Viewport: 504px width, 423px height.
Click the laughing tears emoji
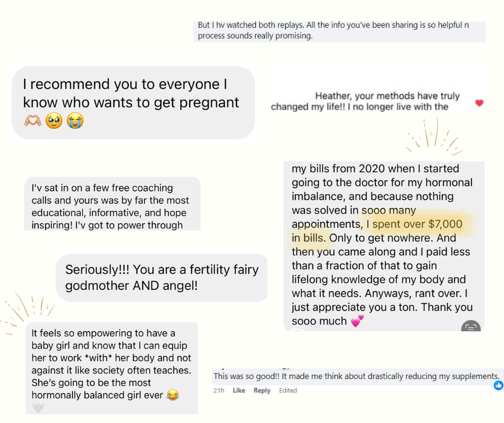click(x=172, y=396)
